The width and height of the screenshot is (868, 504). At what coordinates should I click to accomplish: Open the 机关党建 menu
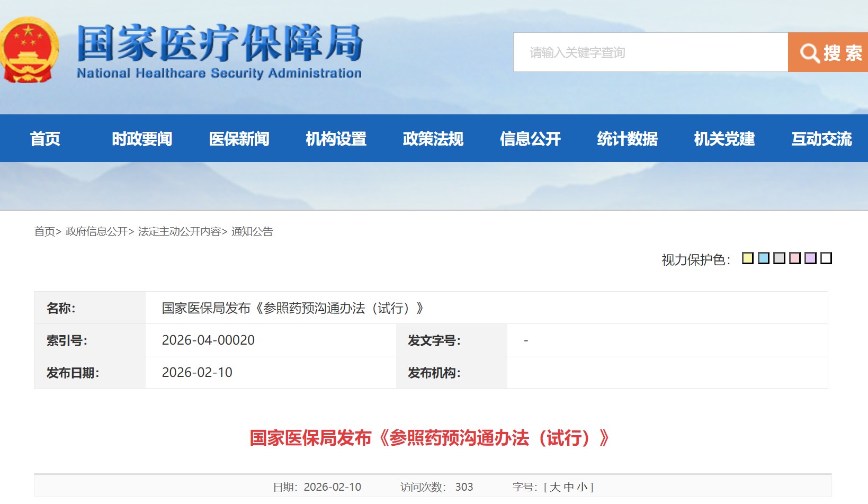(x=724, y=139)
